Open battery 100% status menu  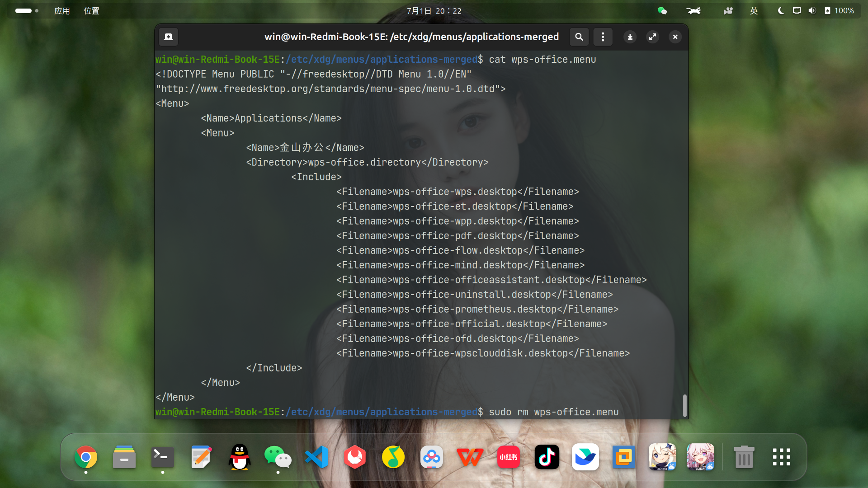point(840,10)
